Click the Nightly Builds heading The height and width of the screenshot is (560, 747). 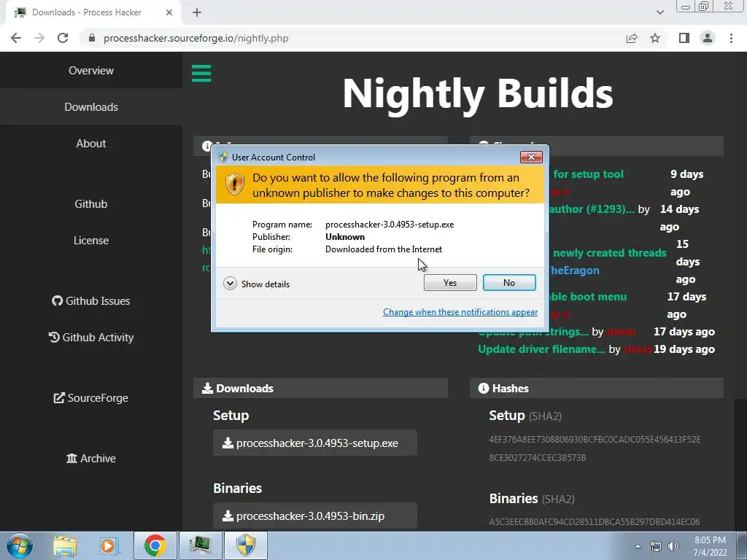477,93
